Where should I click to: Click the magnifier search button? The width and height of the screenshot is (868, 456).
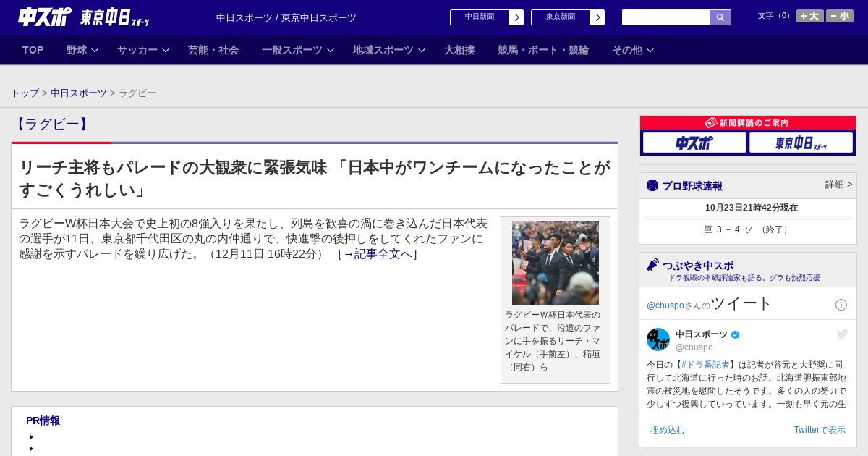pyautogui.click(x=720, y=17)
